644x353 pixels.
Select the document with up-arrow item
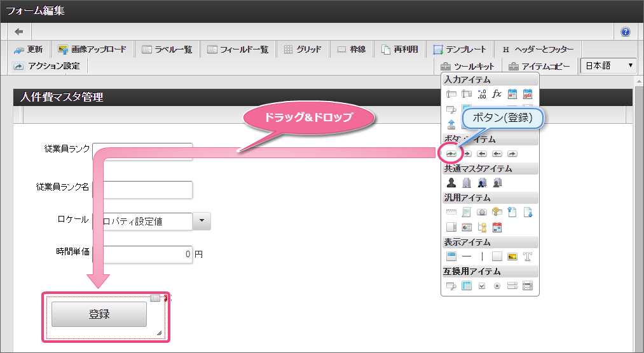click(512, 211)
